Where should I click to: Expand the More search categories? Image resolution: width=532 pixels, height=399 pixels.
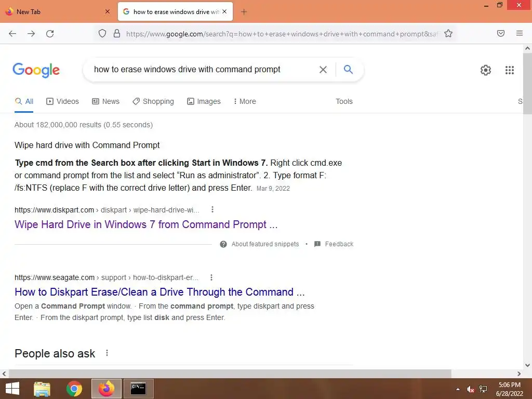245,101
